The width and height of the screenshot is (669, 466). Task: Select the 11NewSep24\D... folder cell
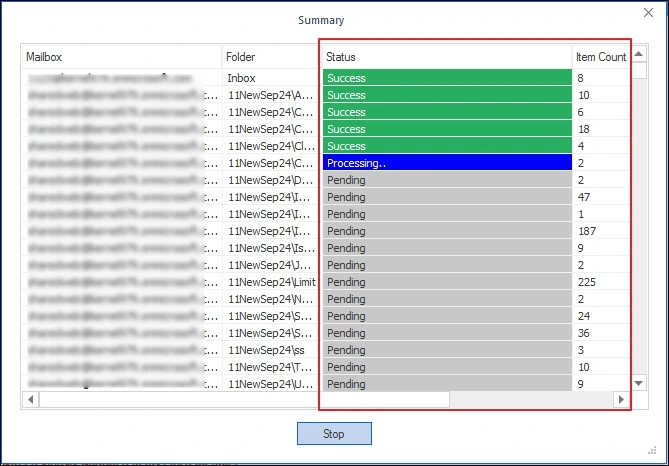tap(270, 180)
